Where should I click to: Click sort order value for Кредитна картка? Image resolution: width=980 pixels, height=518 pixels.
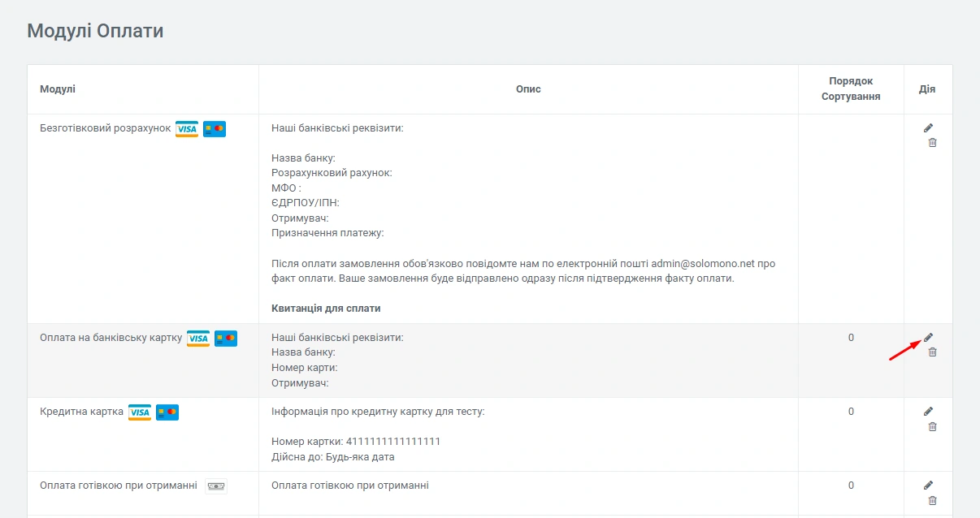[851, 412]
